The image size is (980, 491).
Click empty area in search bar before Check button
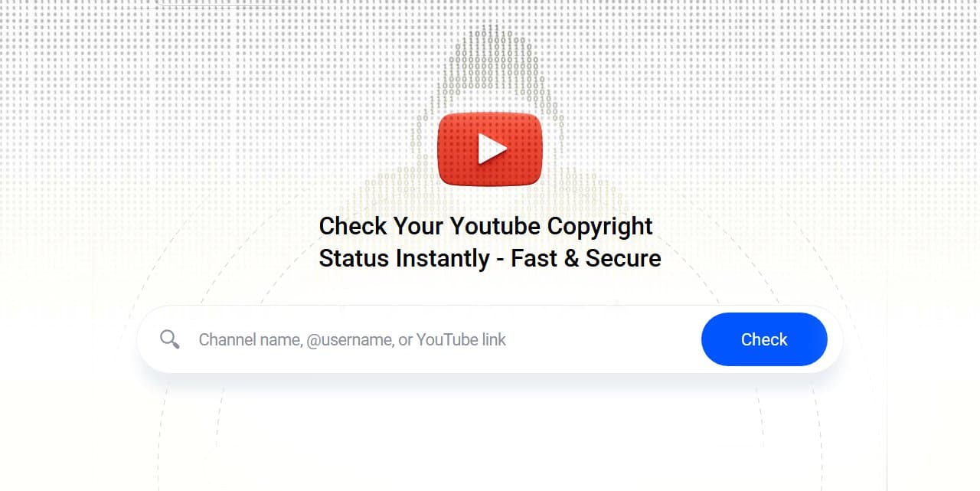pos(605,339)
